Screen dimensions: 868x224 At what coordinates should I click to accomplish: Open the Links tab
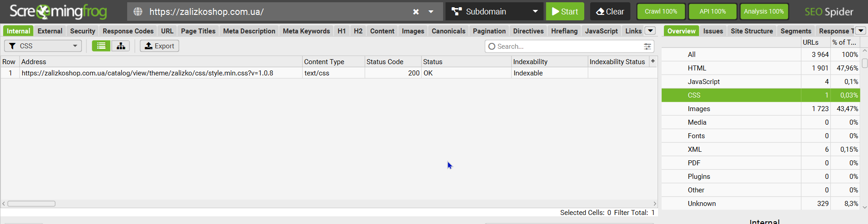click(x=633, y=31)
